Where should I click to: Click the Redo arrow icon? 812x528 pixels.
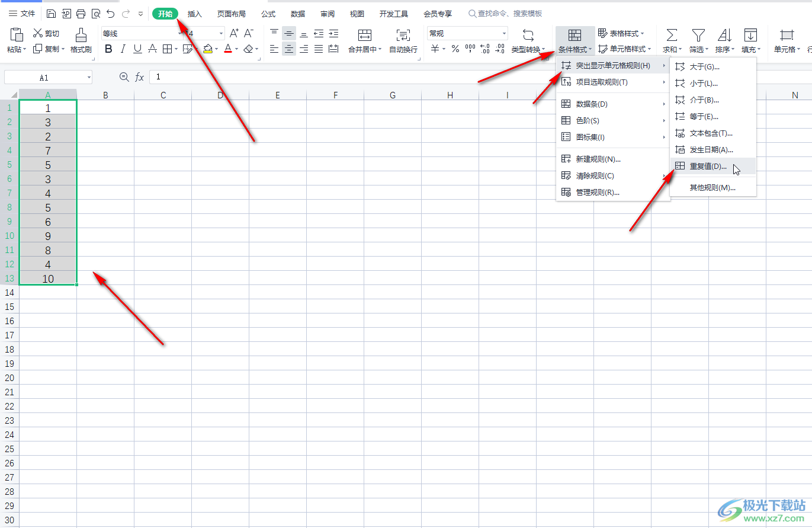click(x=126, y=14)
